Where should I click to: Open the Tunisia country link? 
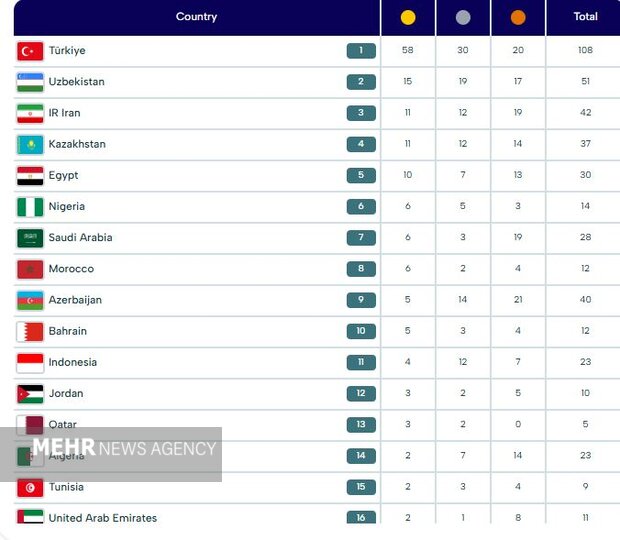(66, 487)
